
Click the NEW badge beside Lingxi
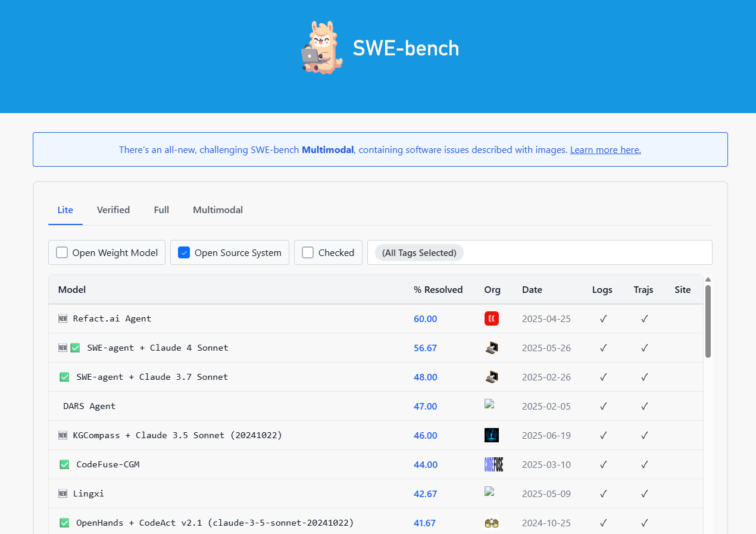[x=63, y=494]
